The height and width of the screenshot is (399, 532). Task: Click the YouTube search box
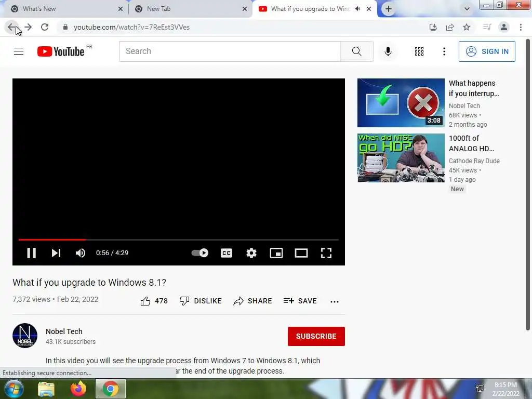(x=230, y=51)
